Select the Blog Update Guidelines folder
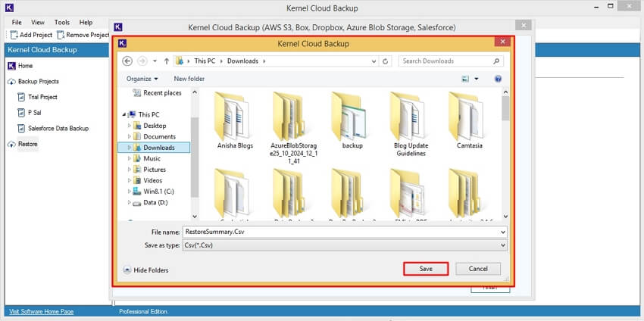Screen dimensions: 644x321 click(x=411, y=124)
